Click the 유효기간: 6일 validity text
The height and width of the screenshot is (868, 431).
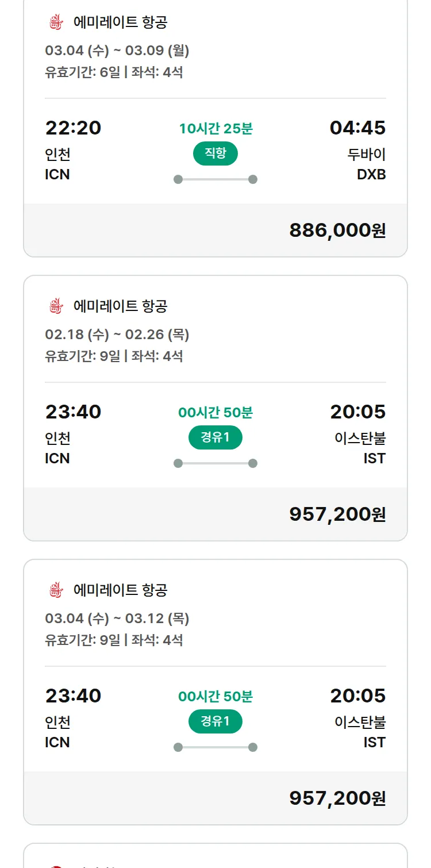(x=83, y=72)
